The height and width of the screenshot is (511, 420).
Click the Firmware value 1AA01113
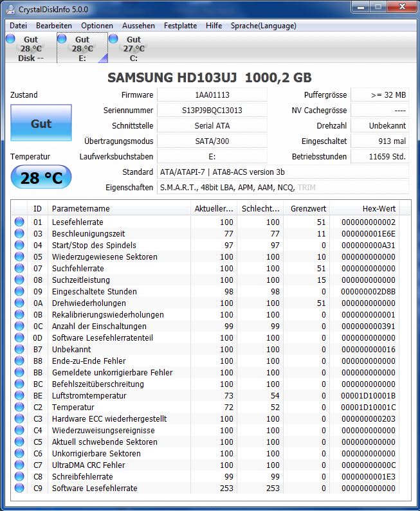[x=212, y=95]
